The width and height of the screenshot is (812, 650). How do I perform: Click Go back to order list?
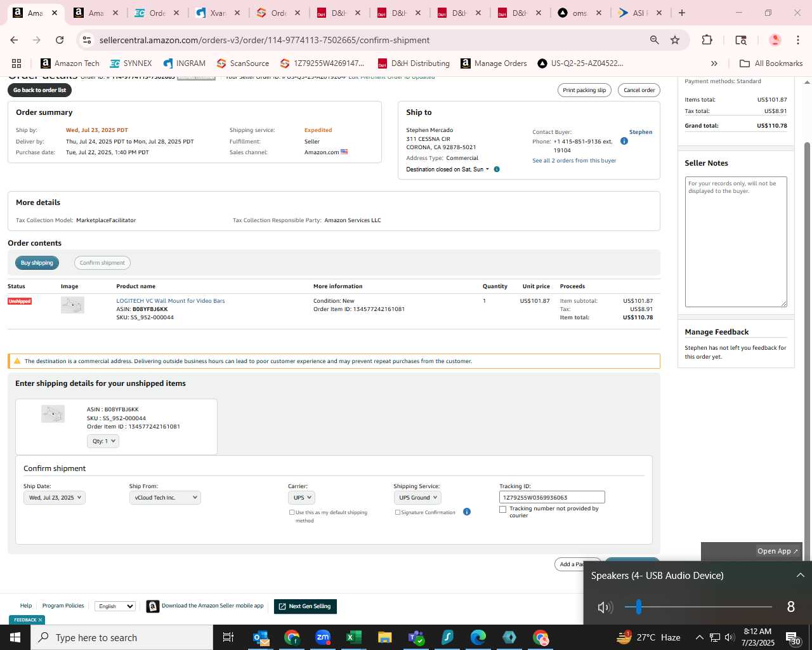(x=39, y=90)
